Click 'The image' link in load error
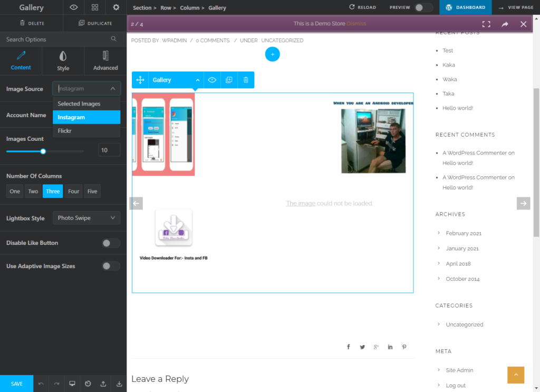This screenshot has width=540, height=392. pos(301,203)
